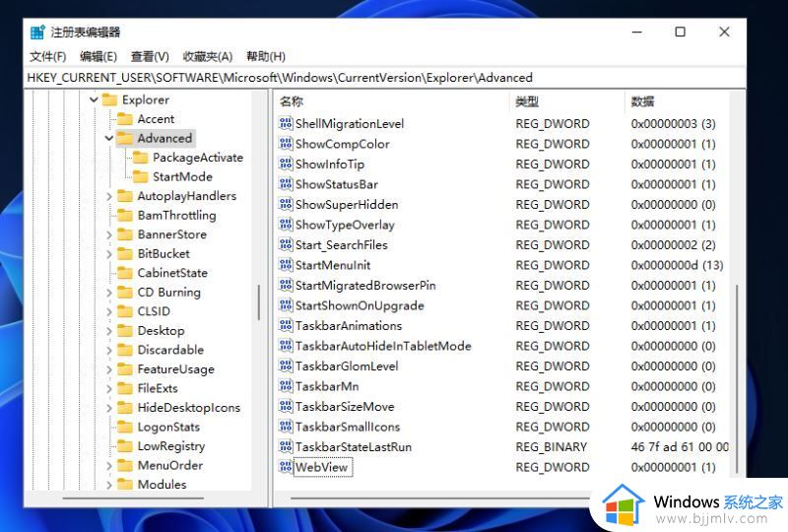Select the HideDesktopIcons tree key
788x532 pixels.
[188, 407]
